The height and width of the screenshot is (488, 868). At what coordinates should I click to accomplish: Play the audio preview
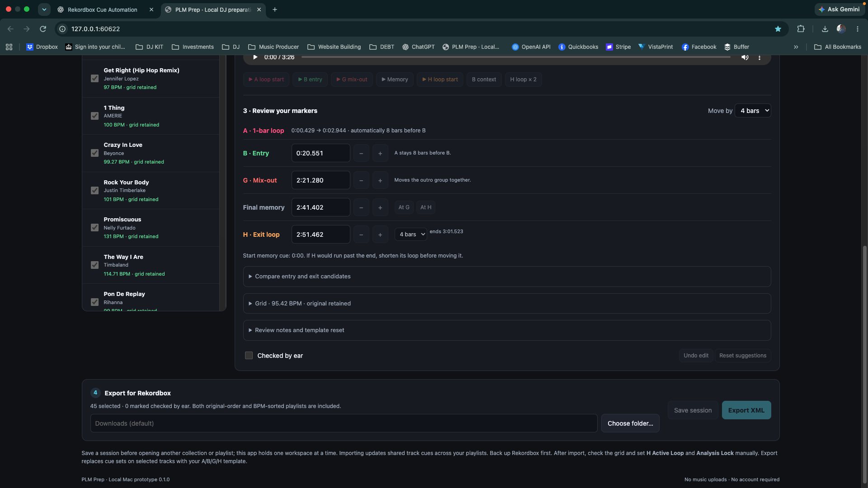click(255, 57)
